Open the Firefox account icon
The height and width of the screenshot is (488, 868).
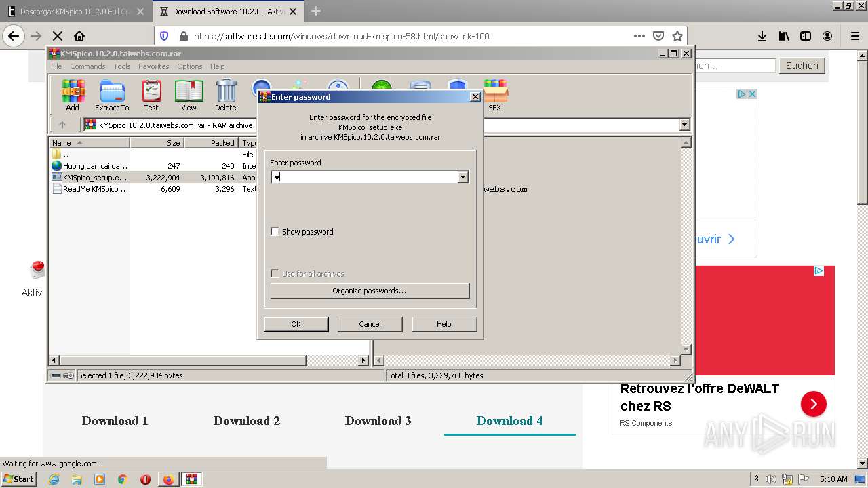point(827,36)
